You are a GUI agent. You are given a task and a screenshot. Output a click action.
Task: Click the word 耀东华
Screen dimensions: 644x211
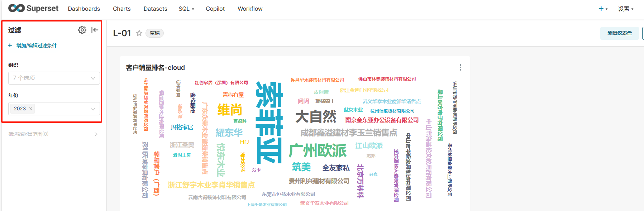(x=229, y=133)
